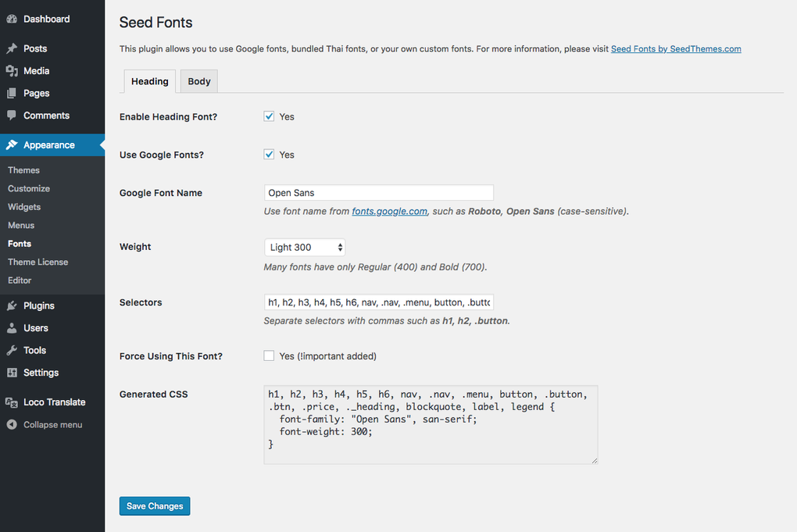The height and width of the screenshot is (532, 797).
Task: Open Users via the person icon
Action: (11, 327)
